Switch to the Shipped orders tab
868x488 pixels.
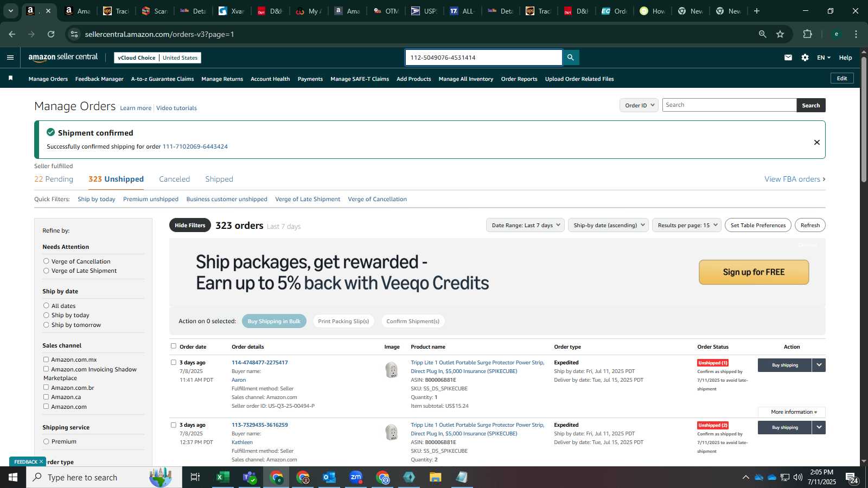(219, 179)
